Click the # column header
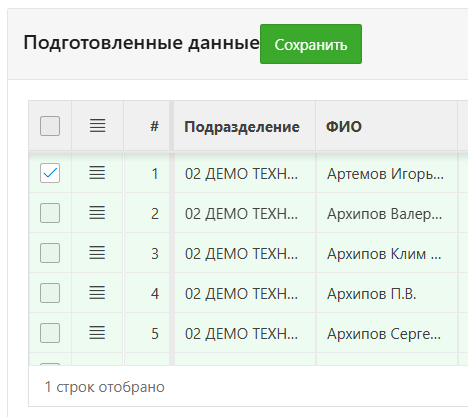 [x=147, y=126]
